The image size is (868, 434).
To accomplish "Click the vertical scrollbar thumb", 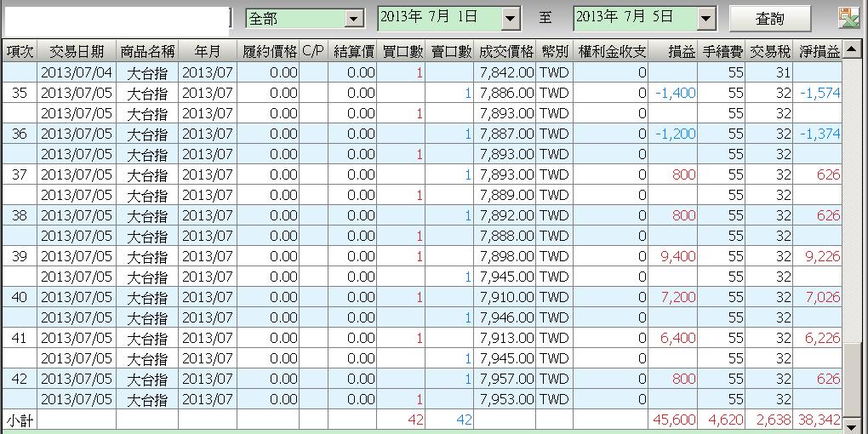I will 851,381.
